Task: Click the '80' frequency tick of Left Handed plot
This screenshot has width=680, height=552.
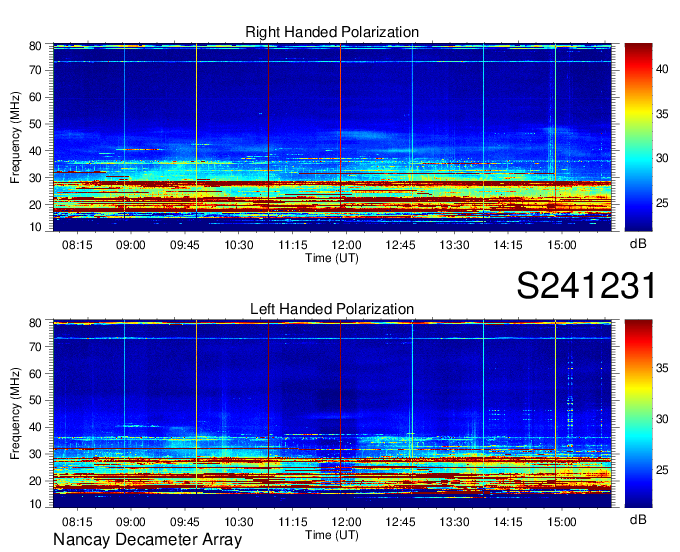Action: [35, 323]
